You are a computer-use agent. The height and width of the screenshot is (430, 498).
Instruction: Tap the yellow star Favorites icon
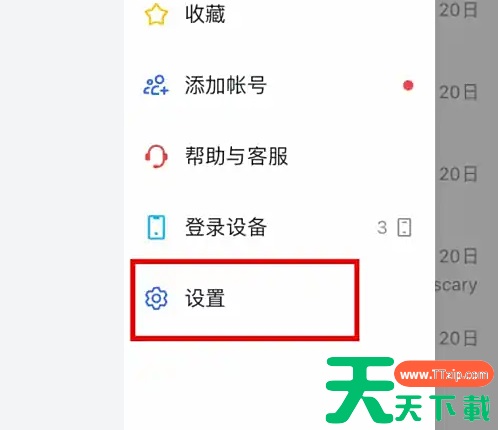click(x=156, y=15)
